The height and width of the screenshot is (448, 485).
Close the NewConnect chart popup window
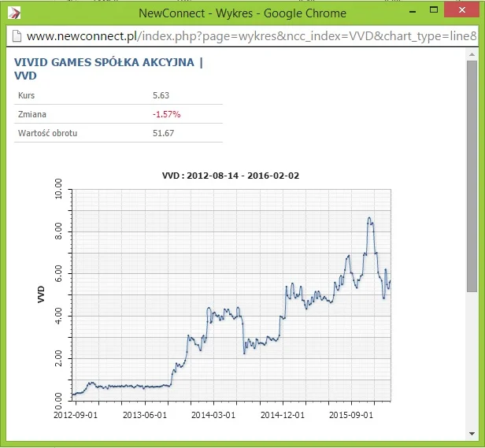coord(462,10)
